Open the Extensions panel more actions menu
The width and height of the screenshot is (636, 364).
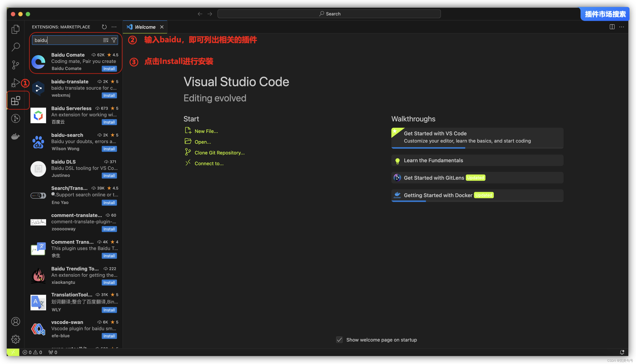tap(114, 27)
